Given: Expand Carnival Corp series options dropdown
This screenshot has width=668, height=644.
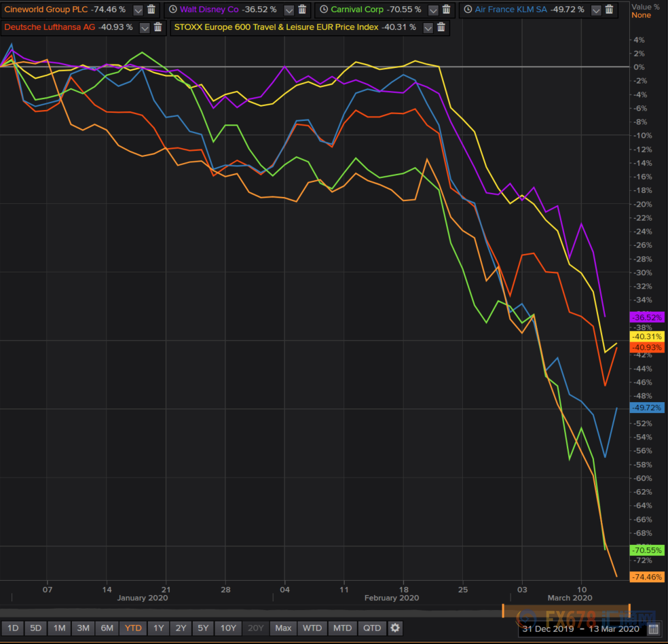Looking at the screenshot, I should pos(433,10).
